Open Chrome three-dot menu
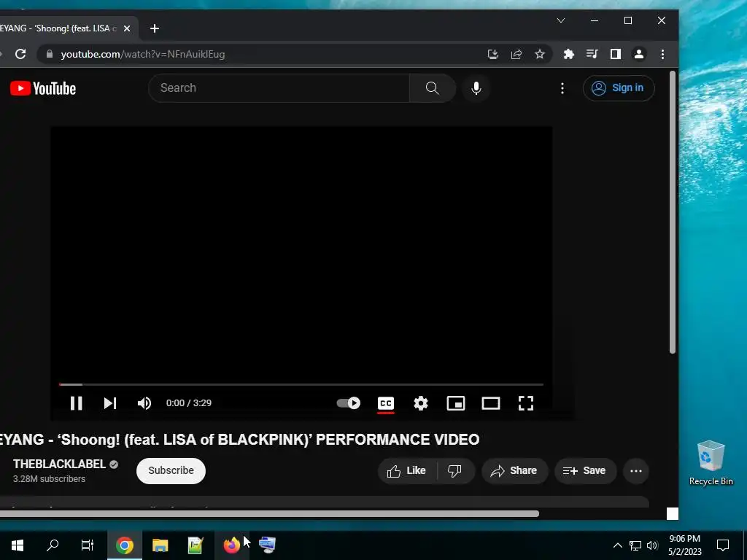Image resolution: width=747 pixels, height=560 pixels. [662, 54]
